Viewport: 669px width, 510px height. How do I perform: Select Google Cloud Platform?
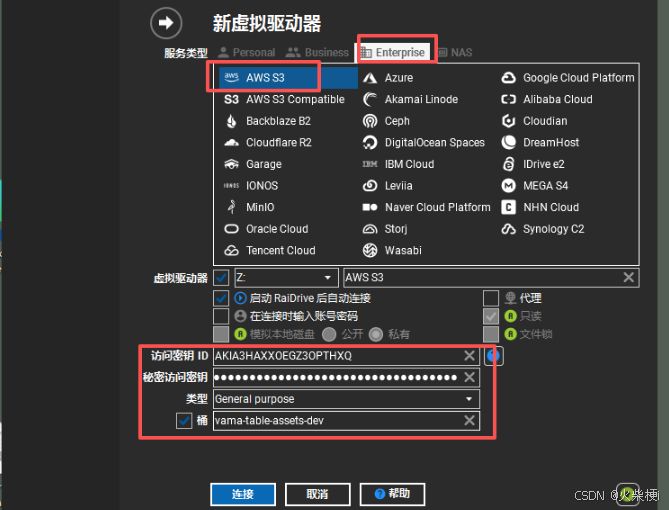(567, 78)
